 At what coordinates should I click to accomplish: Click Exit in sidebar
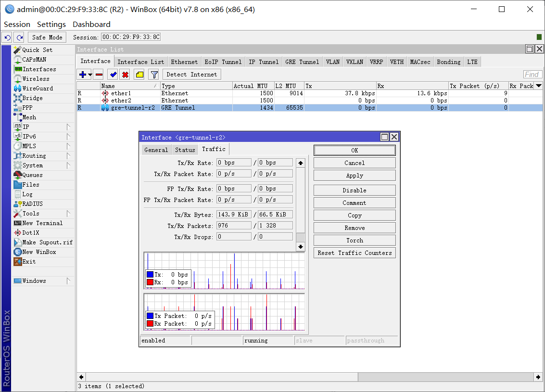click(29, 262)
